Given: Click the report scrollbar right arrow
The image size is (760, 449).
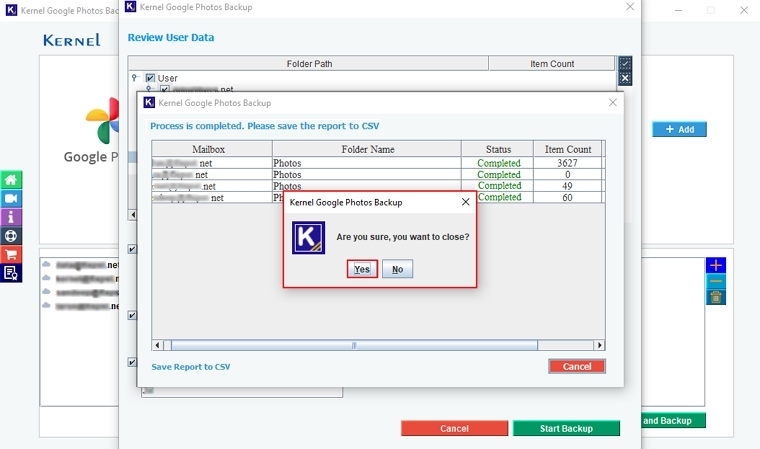Looking at the screenshot, I should (600, 345).
